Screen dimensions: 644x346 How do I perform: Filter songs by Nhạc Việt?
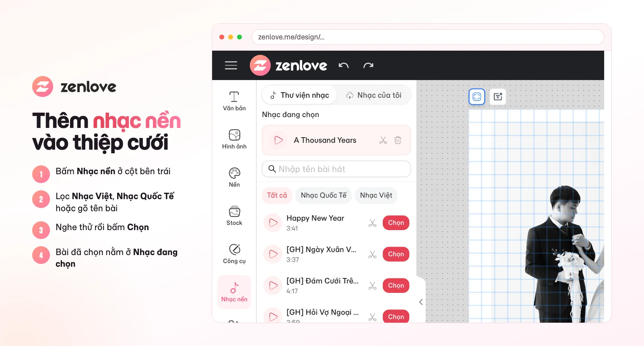pos(376,196)
